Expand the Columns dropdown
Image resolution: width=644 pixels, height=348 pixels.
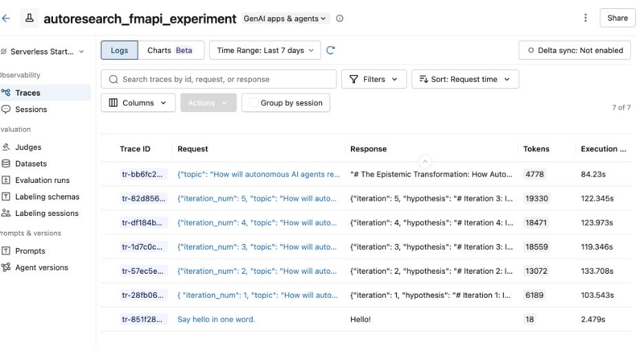coord(138,103)
